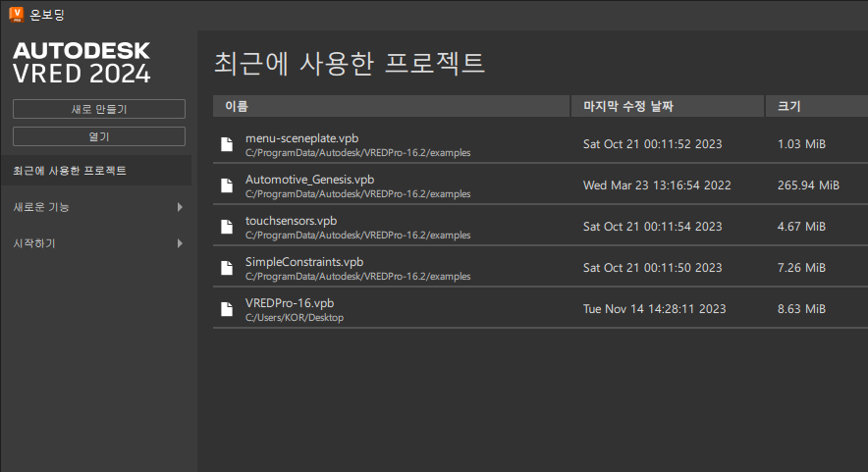Image resolution: width=868 pixels, height=472 pixels.
Task: Click examples path under touchsensors.vpb
Action: pos(358,236)
